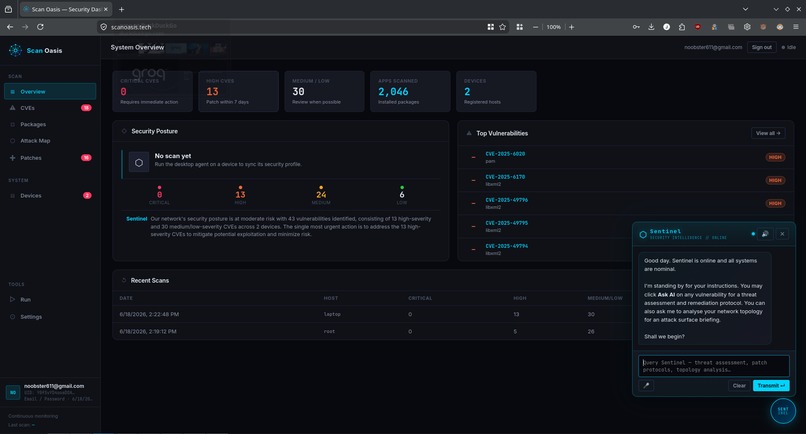Expand the Last scan dropdown in sidebar

22,425
